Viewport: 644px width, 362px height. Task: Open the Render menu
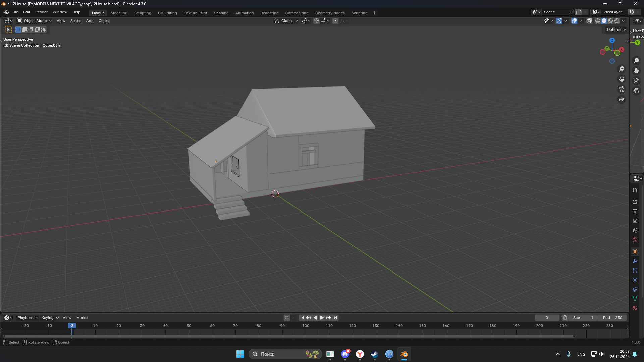(41, 12)
